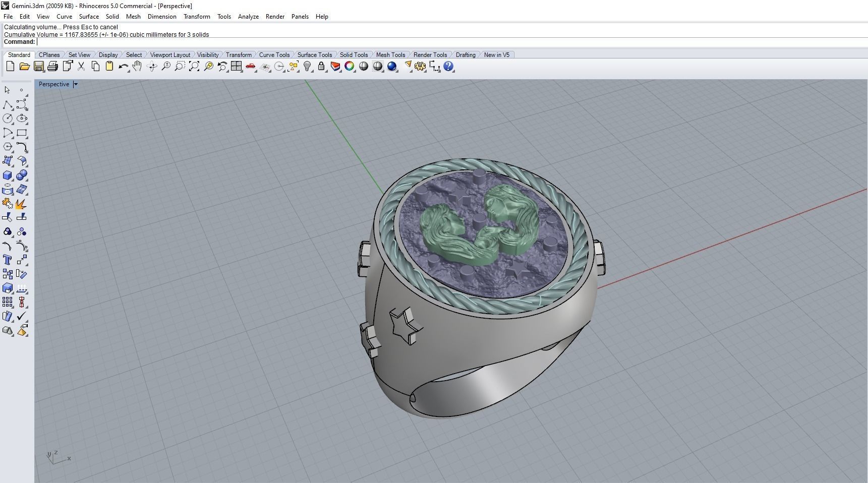This screenshot has height=483, width=868.
Task: Open the Dimension menu
Action: click(162, 17)
